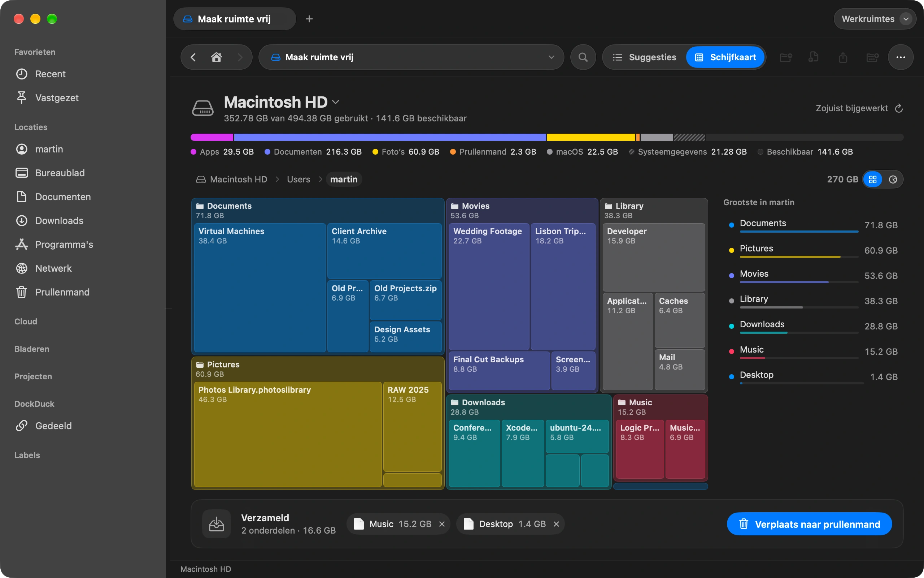This screenshot has width=924, height=578.
Task: Expand the Maak ruimte vrij path dropdown
Action: click(x=552, y=57)
